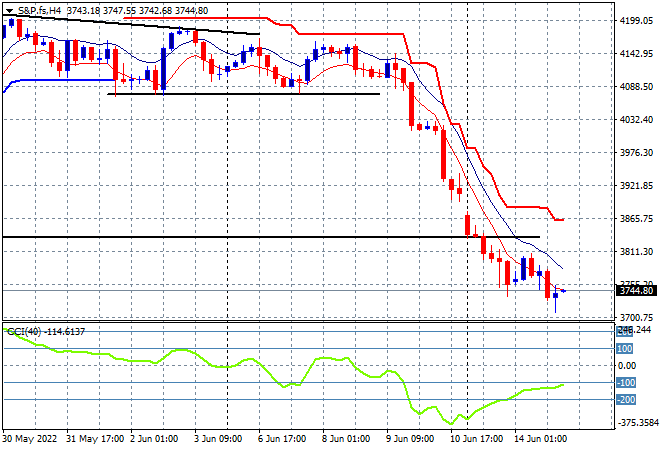Viewport: 660px width, 450px height.
Task: Click the 3 Jun 09:00 time label
Action: (x=218, y=439)
